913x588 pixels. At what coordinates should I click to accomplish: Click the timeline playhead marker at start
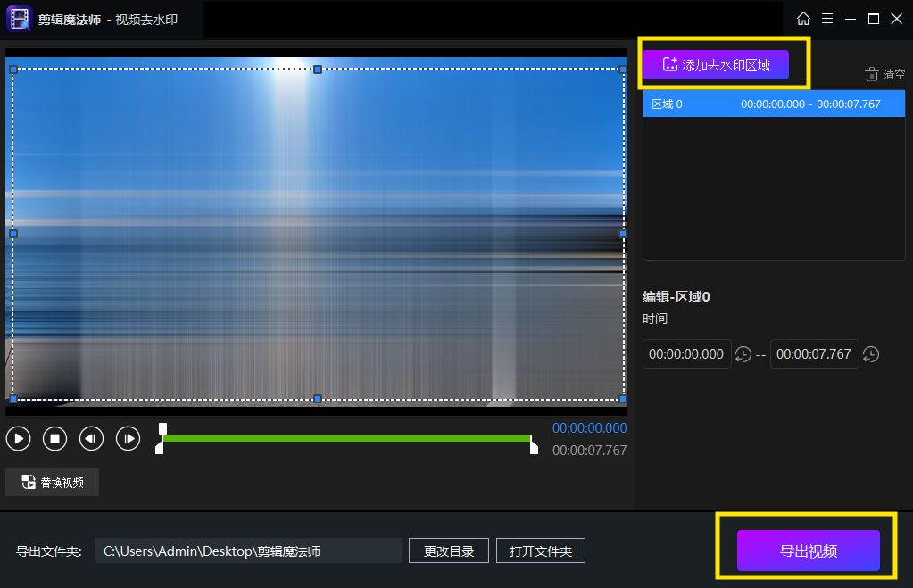[163, 429]
